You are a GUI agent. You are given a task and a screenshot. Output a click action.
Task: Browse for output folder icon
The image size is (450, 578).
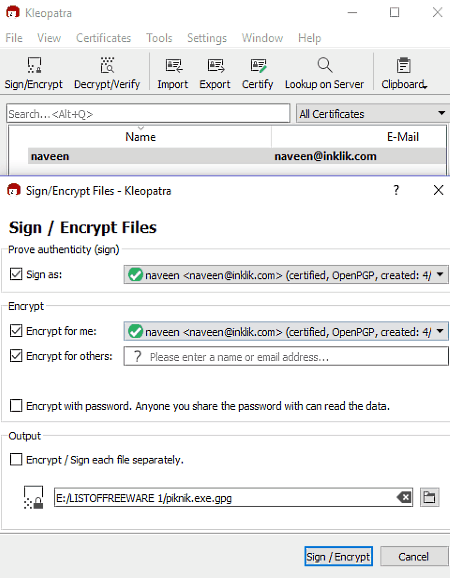[x=429, y=498]
